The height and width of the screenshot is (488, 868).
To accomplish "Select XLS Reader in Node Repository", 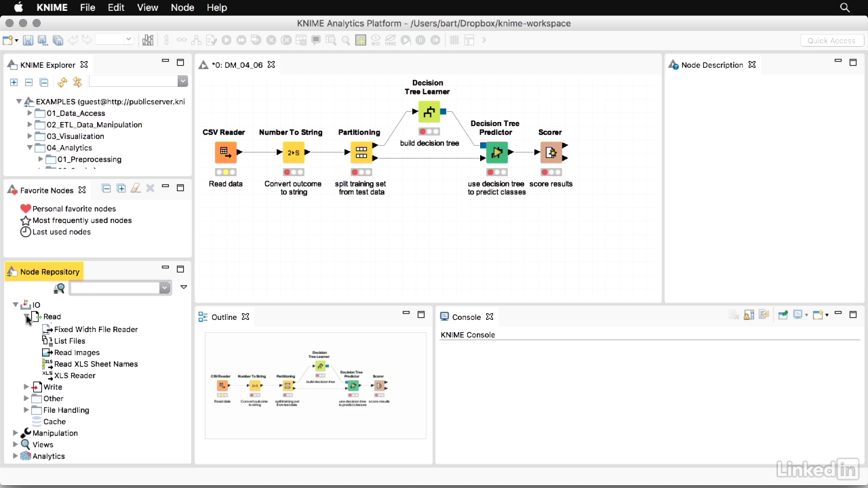I will 75,375.
